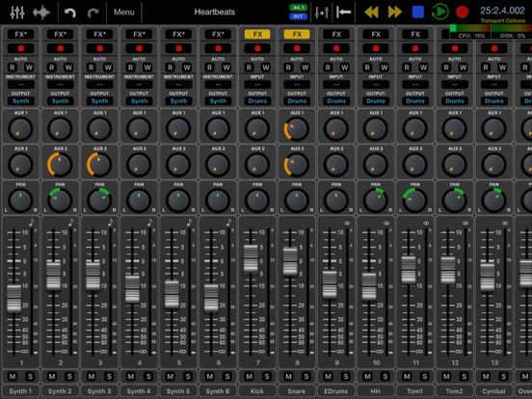Screen dimensions: 532x399
Task: Redo the last action
Action: coord(93,13)
